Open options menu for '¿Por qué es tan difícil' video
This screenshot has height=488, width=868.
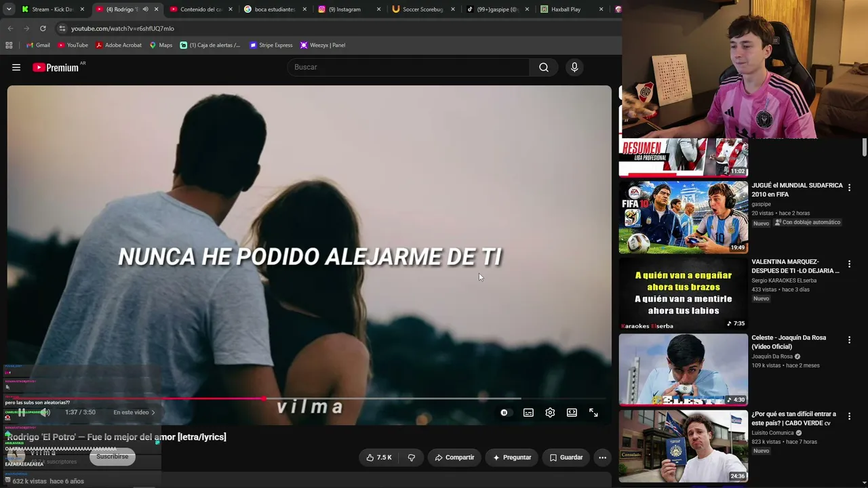849,416
